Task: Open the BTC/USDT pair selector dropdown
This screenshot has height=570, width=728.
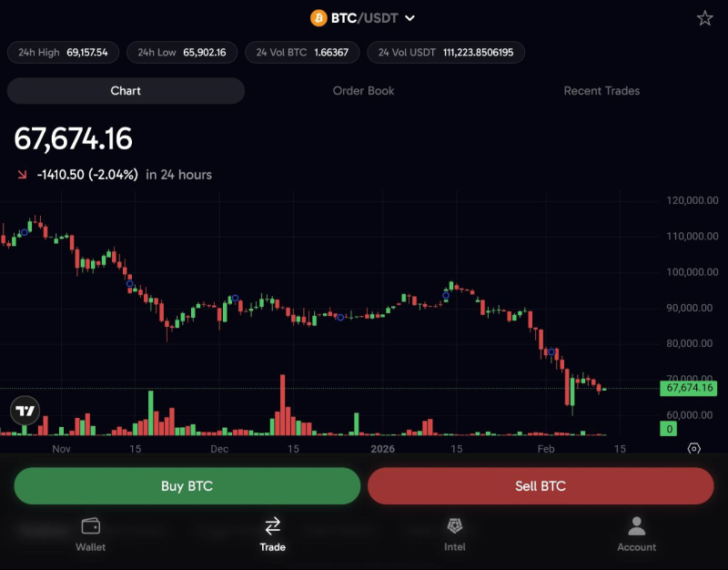Action: (409, 18)
